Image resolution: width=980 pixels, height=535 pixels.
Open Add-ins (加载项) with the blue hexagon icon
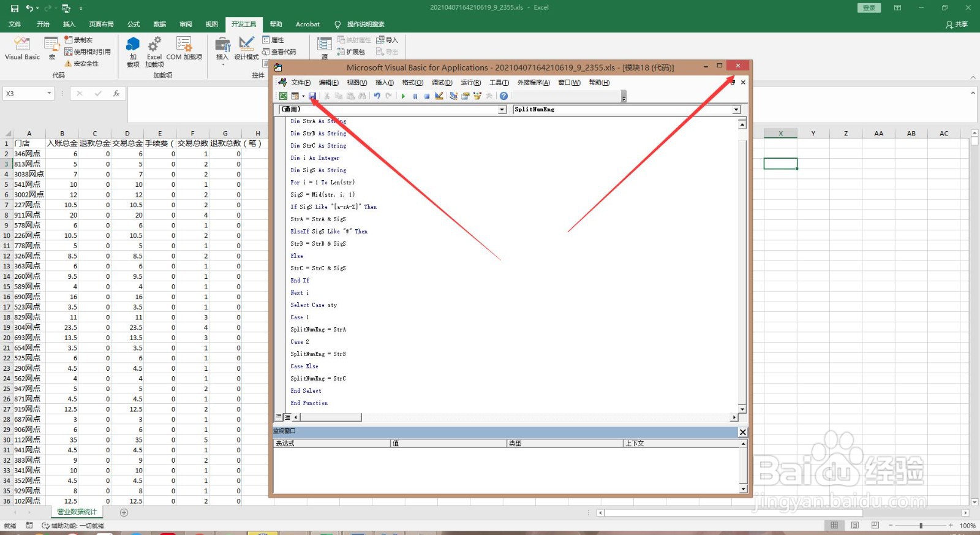pos(133,51)
